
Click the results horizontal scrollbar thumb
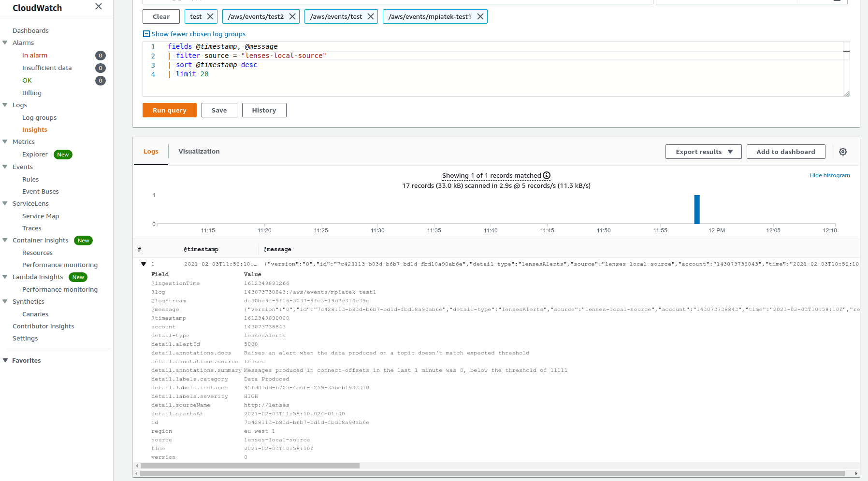point(250,466)
